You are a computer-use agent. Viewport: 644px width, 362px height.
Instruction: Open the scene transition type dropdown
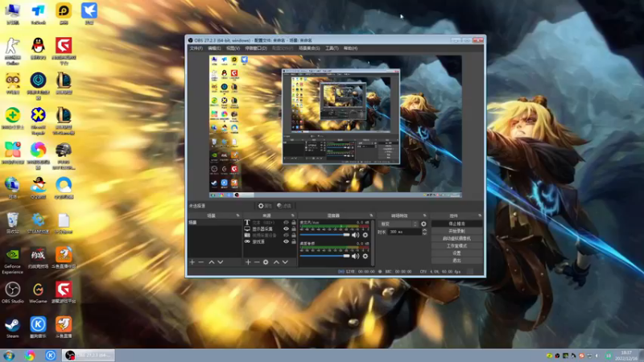coord(398,224)
